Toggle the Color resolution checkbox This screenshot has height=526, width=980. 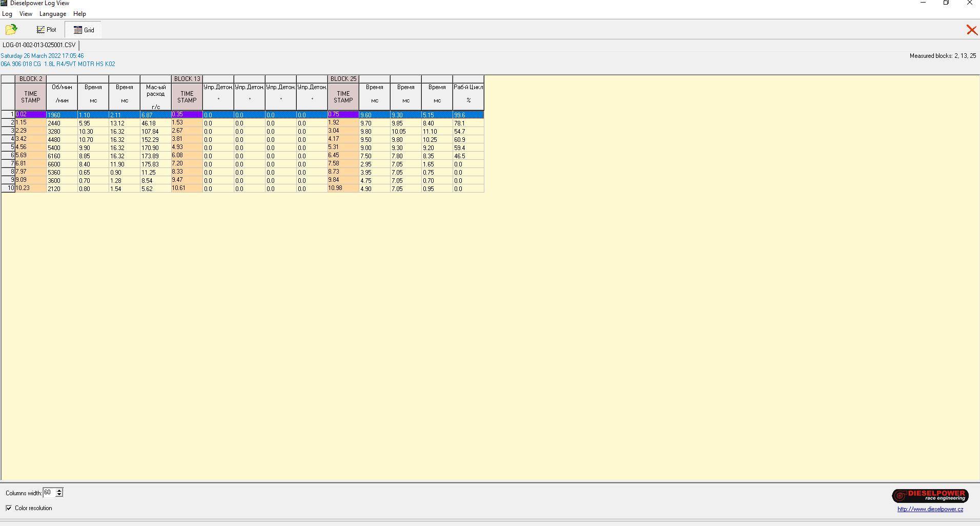(x=9, y=508)
